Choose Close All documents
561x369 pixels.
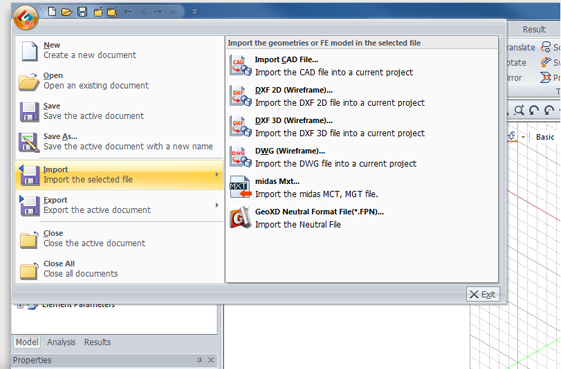119,269
